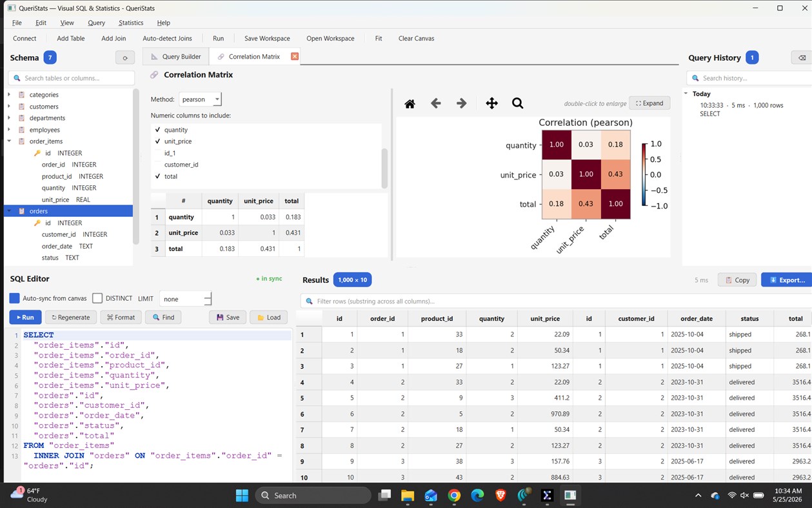Click the Schema table count badge
The height and width of the screenshot is (508, 812).
click(x=50, y=57)
